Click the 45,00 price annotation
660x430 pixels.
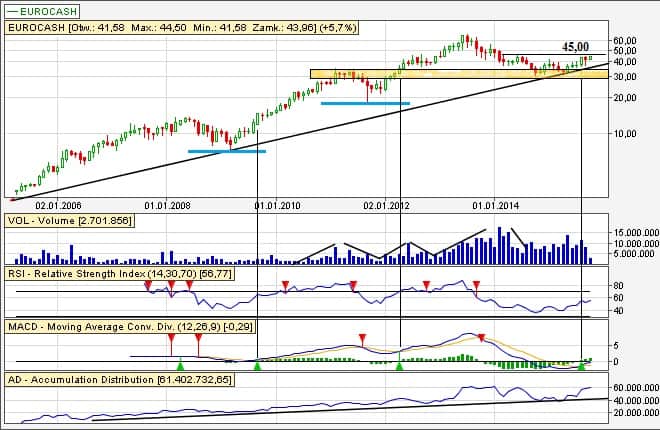tap(576, 46)
